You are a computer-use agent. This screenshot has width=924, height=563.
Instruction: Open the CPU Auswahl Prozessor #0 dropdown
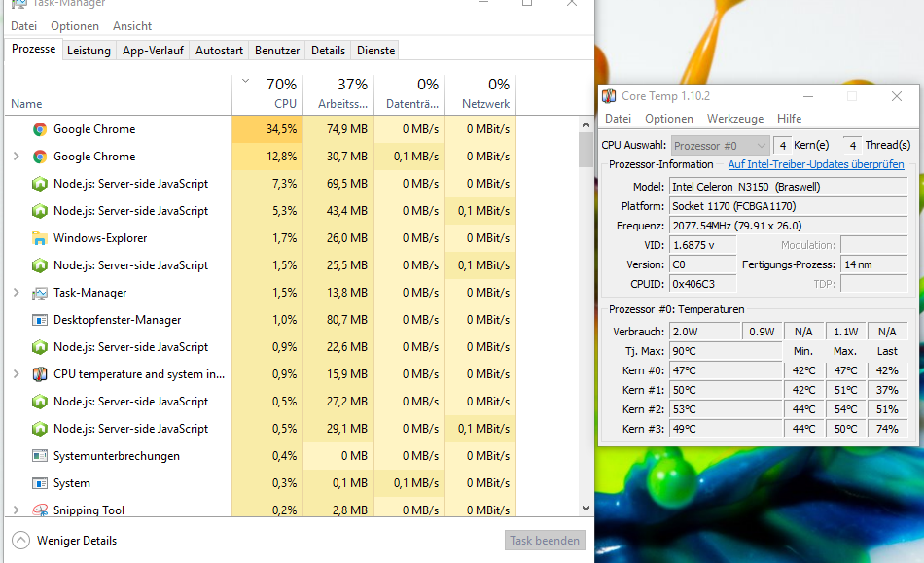coord(720,146)
